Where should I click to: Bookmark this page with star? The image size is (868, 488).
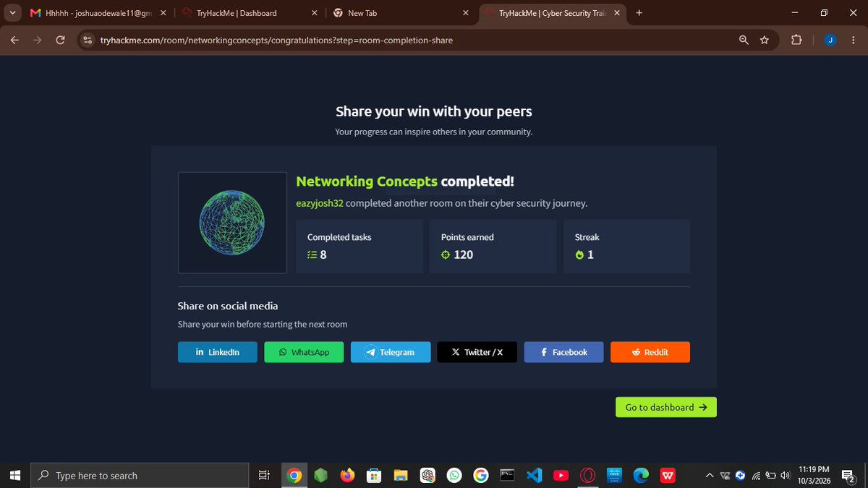(765, 40)
